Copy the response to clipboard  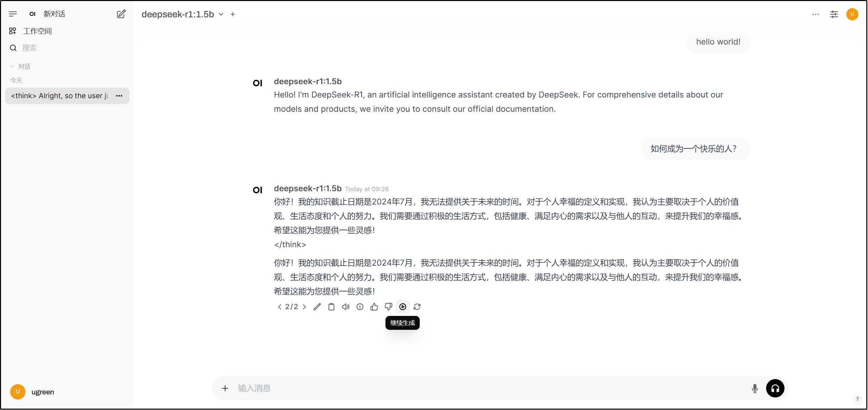pos(331,307)
